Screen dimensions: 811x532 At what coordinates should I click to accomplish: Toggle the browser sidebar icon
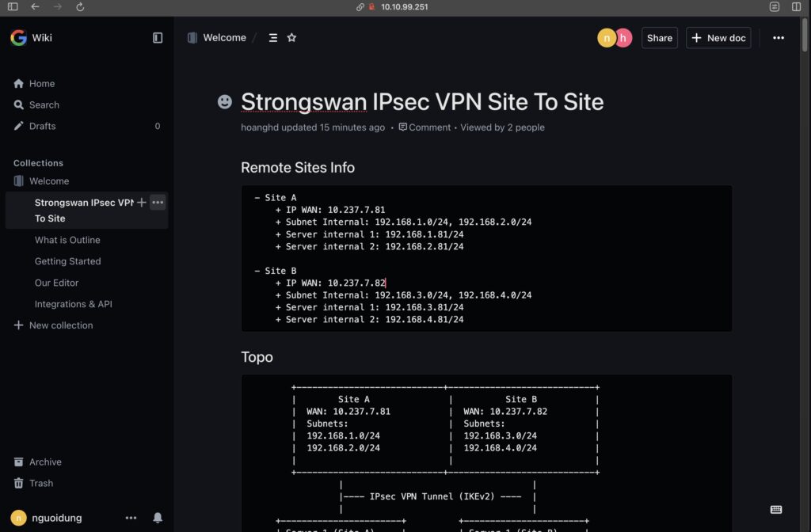(13, 6)
